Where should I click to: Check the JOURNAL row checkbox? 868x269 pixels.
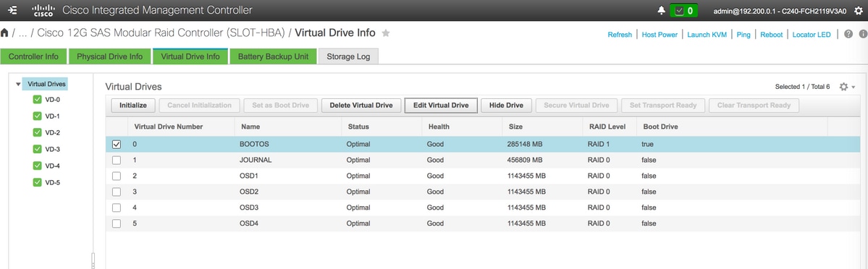117,161
